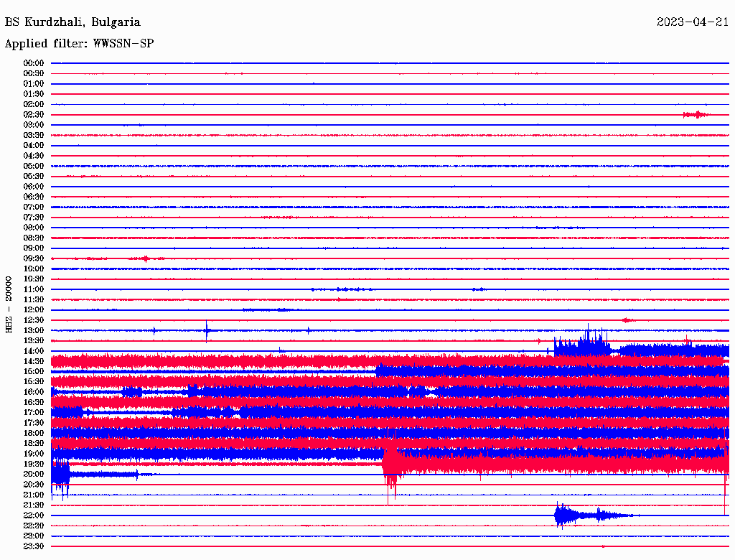Click the 17:30 time label

[34, 423]
